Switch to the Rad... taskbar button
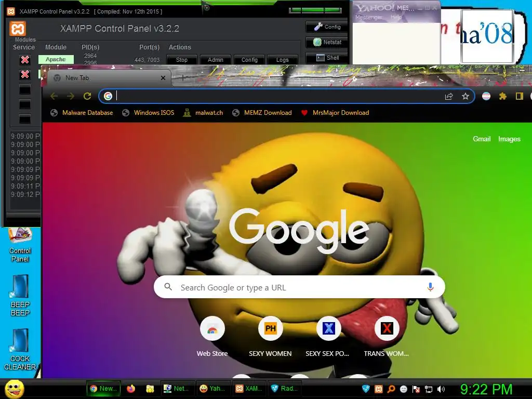 285,389
